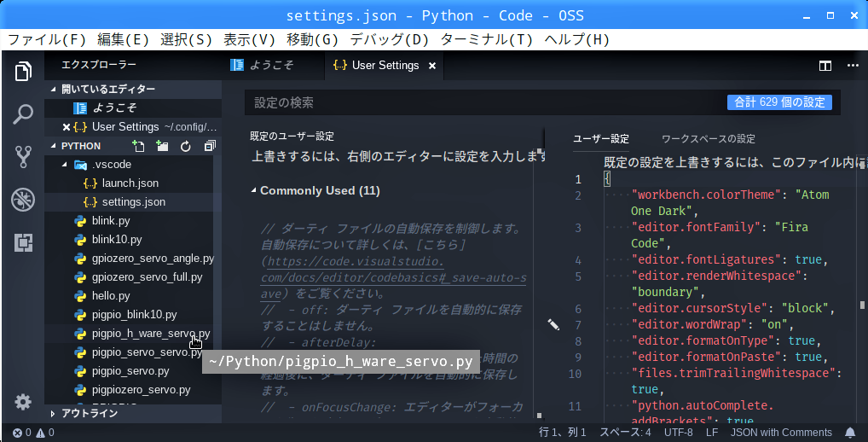The image size is (868, 442).
Task: Open launch.json in explorer
Action: (x=129, y=183)
